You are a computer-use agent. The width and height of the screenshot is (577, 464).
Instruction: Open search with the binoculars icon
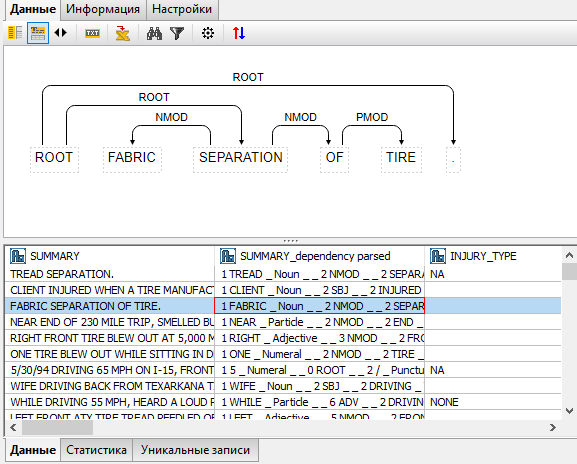click(154, 33)
